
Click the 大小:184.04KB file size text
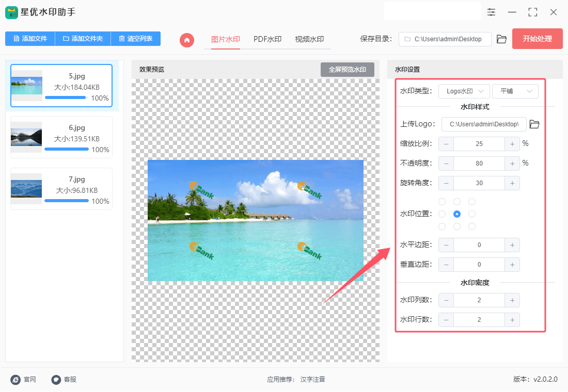coord(77,87)
